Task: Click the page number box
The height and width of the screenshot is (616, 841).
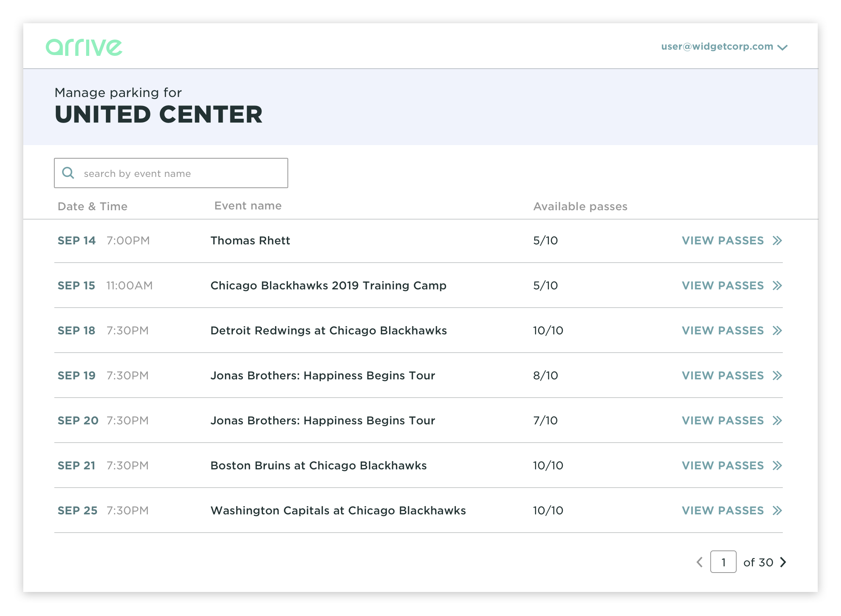Action: pos(723,562)
